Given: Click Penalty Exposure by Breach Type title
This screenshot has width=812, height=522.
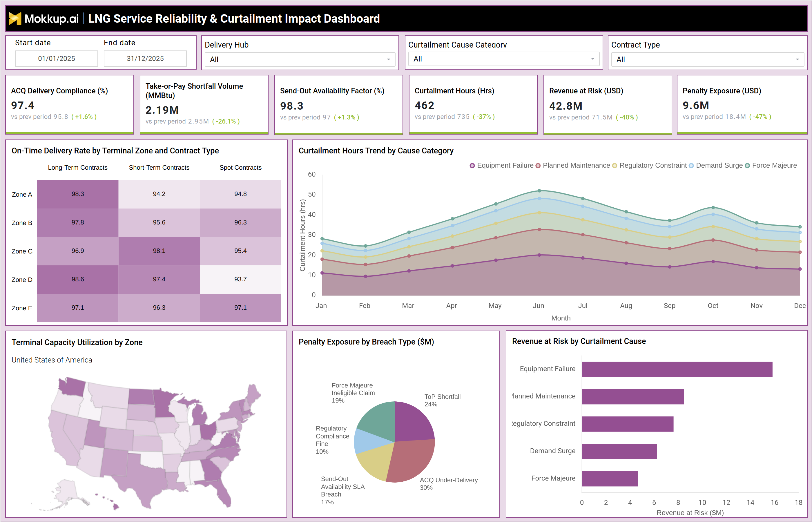Looking at the screenshot, I should click(x=366, y=342).
